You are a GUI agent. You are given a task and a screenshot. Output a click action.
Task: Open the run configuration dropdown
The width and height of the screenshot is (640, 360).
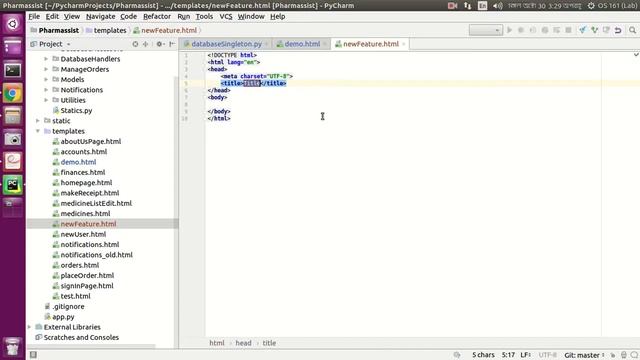[486, 30]
